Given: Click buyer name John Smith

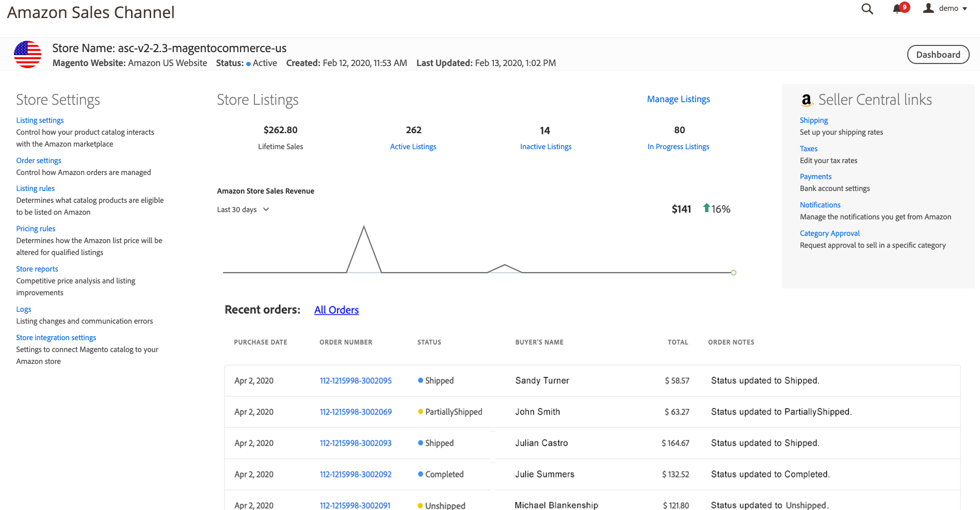Looking at the screenshot, I should coord(538,412).
